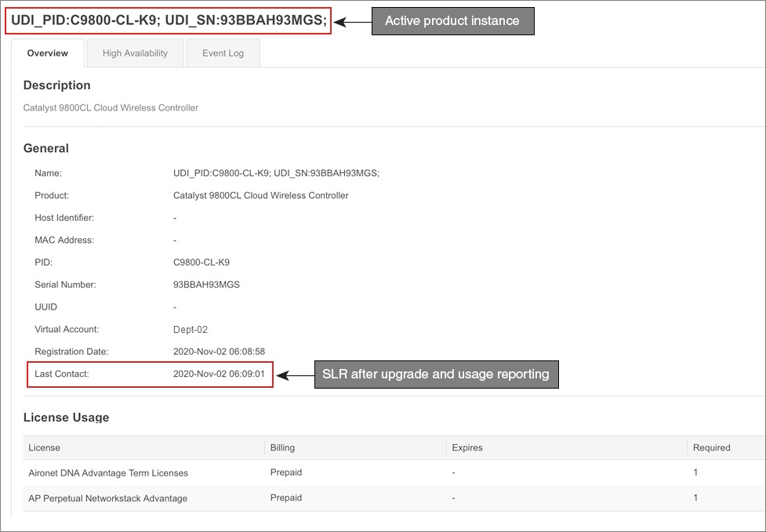766x532 pixels.
Task: Click the General section heading
Action: click(x=45, y=148)
